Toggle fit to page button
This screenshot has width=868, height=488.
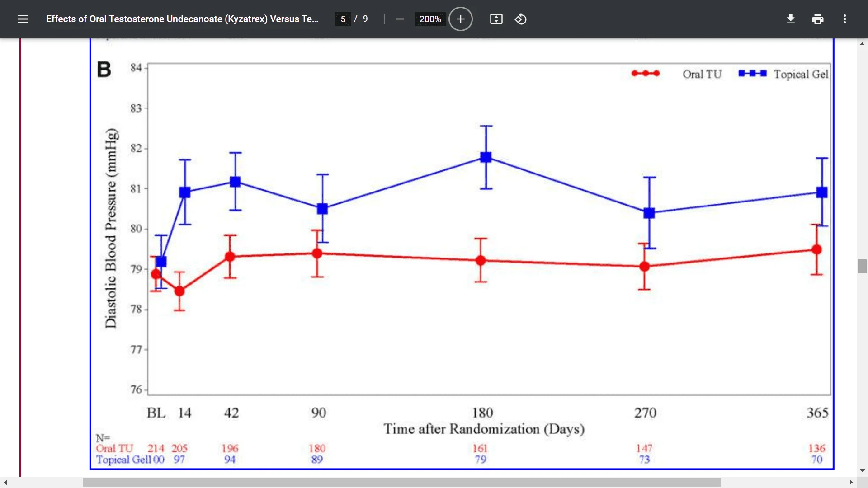496,19
